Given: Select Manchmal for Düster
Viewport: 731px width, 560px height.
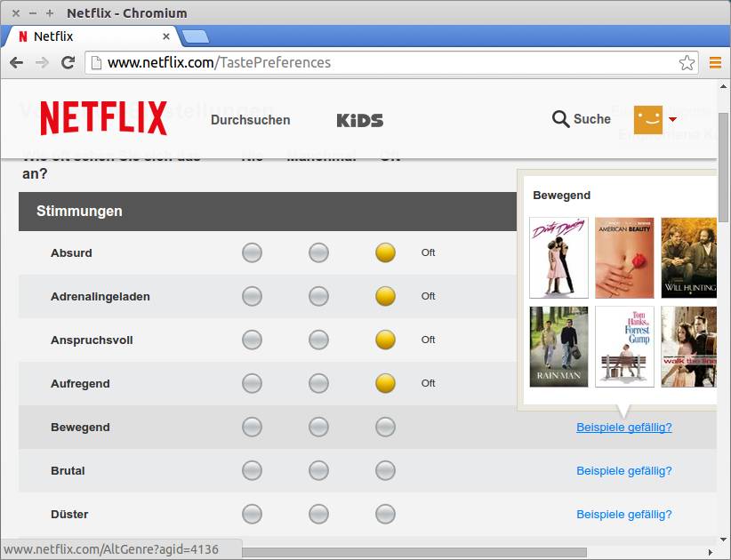Looking at the screenshot, I should click(x=319, y=515).
